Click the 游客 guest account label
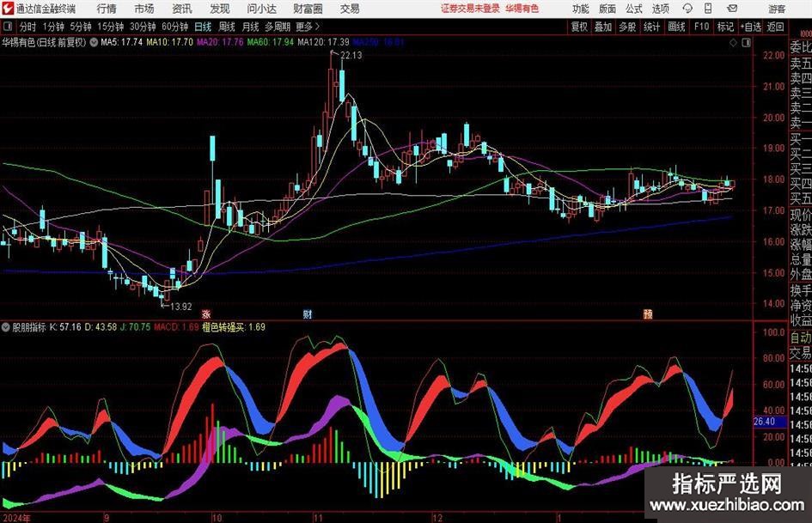812x523 pixels. point(777,9)
